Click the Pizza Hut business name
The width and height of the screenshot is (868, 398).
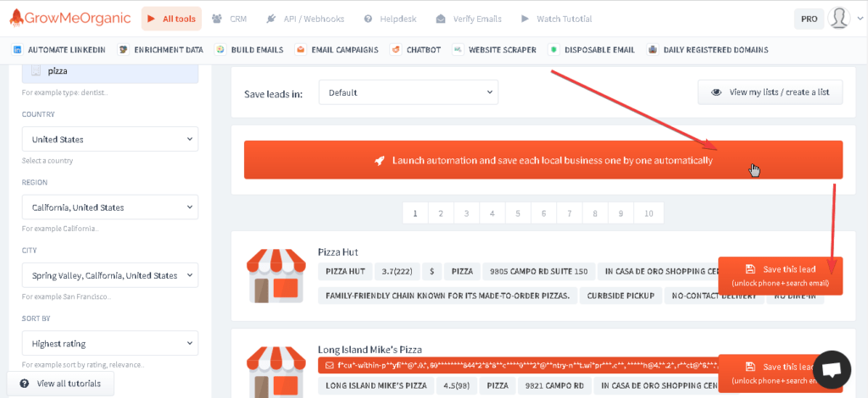click(337, 252)
